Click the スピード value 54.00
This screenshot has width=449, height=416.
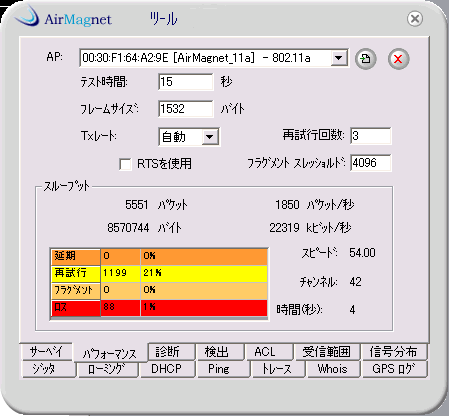point(362,253)
